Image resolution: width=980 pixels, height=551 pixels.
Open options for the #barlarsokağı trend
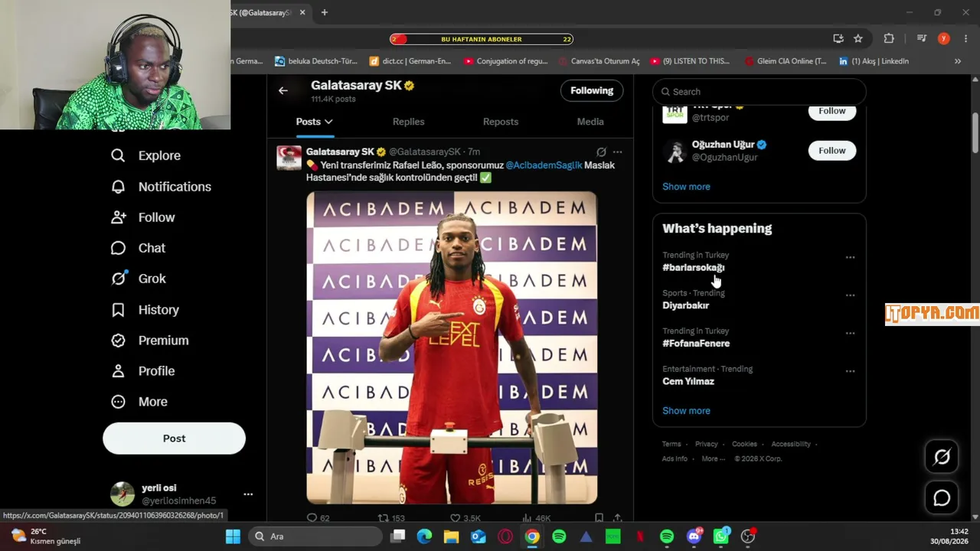coord(850,258)
